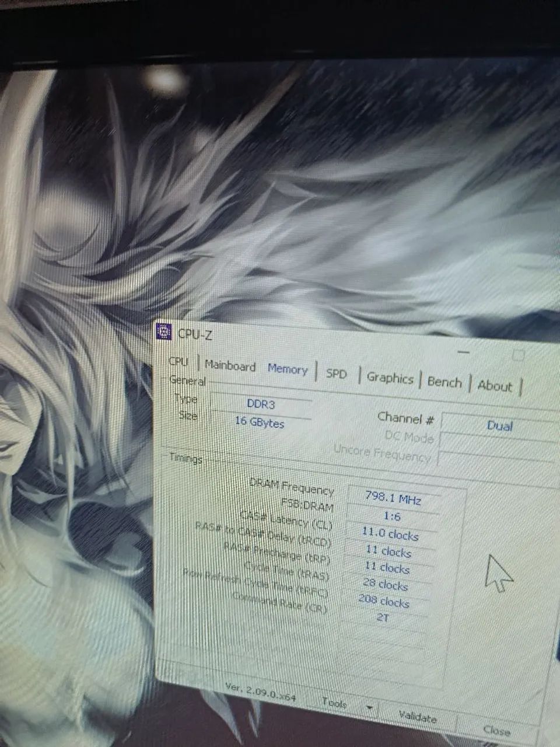Click the Tools button

point(335,703)
